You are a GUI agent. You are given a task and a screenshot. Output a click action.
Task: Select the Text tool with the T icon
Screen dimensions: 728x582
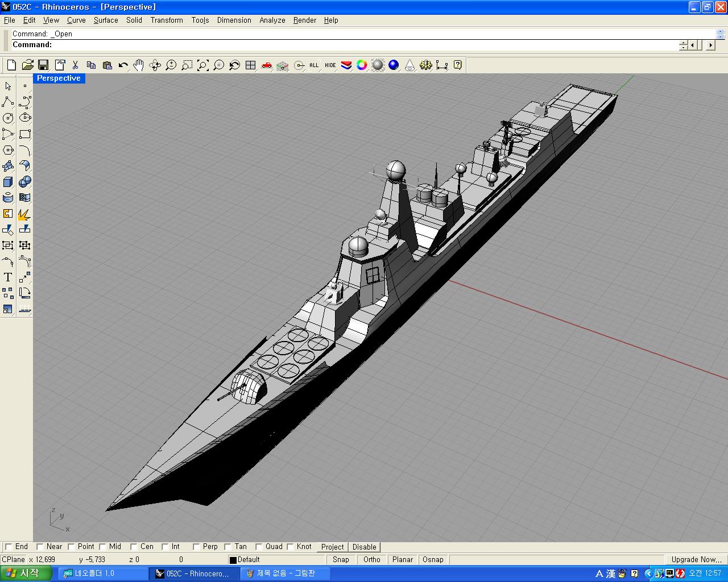8,277
